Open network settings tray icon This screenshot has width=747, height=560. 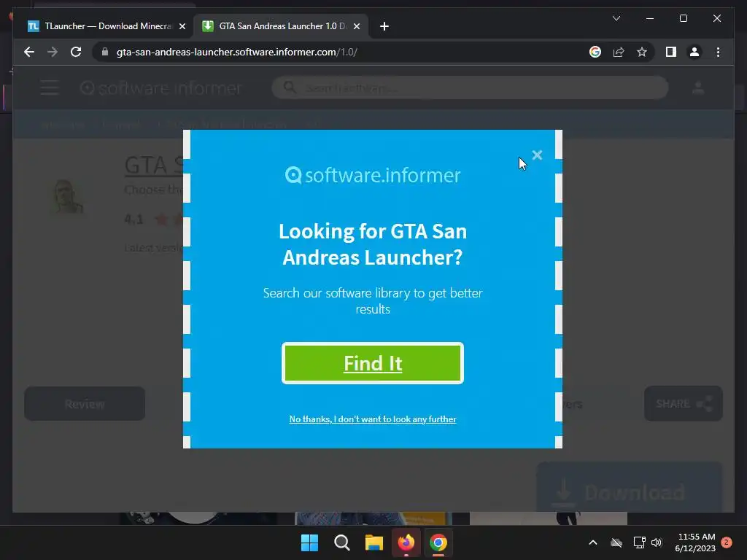pyautogui.click(x=639, y=542)
